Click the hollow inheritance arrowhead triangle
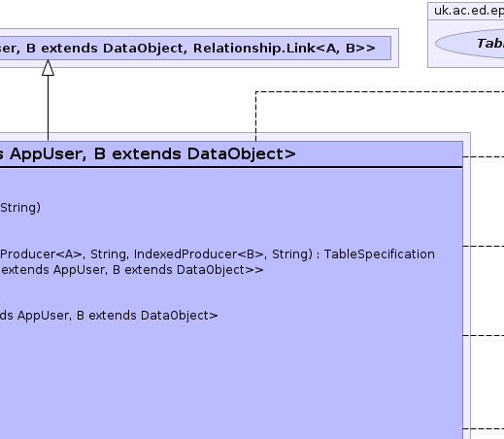Image resolution: width=504 pixels, height=439 pixels. tap(48, 68)
